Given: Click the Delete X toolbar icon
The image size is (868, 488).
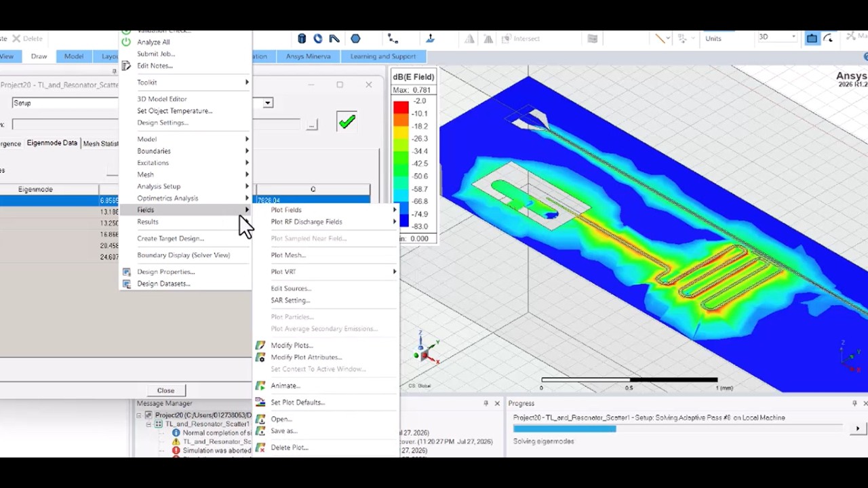Looking at the screenshot, I should (16, 39).
